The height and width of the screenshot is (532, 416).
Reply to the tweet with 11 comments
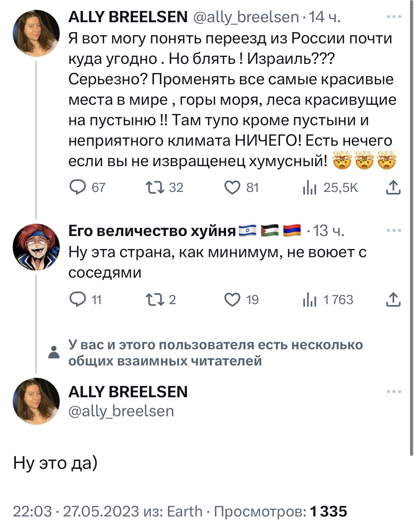point(78,300)
